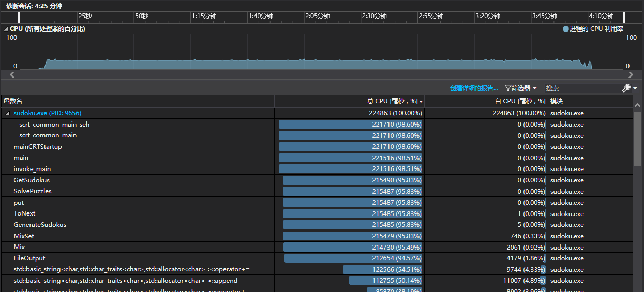Select the GenerateSudokus function row

click(x=317, y=225)
